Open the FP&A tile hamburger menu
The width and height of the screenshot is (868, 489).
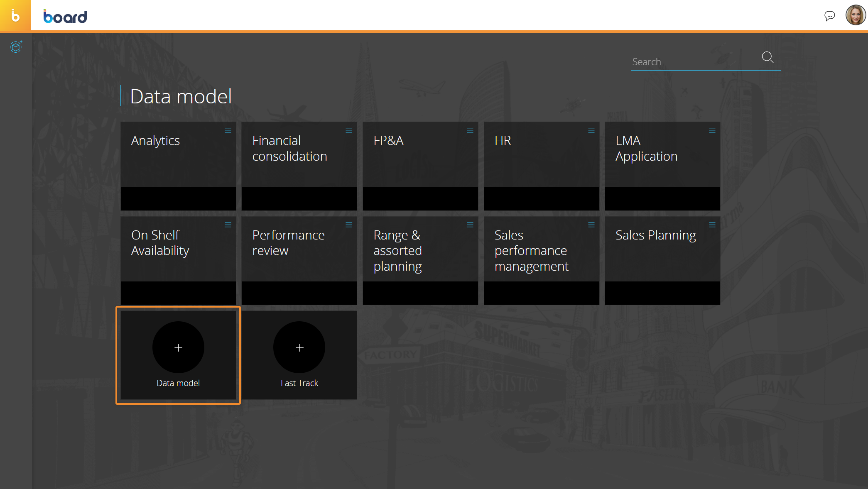click(x=470, y=130)
